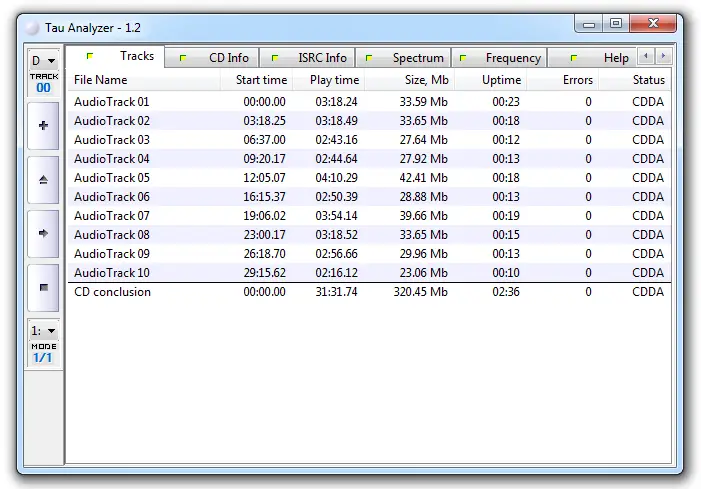The height and width of the screenshot is (489, 701).
Task: Select the AudioTrack 09 row
Action: 369,254
